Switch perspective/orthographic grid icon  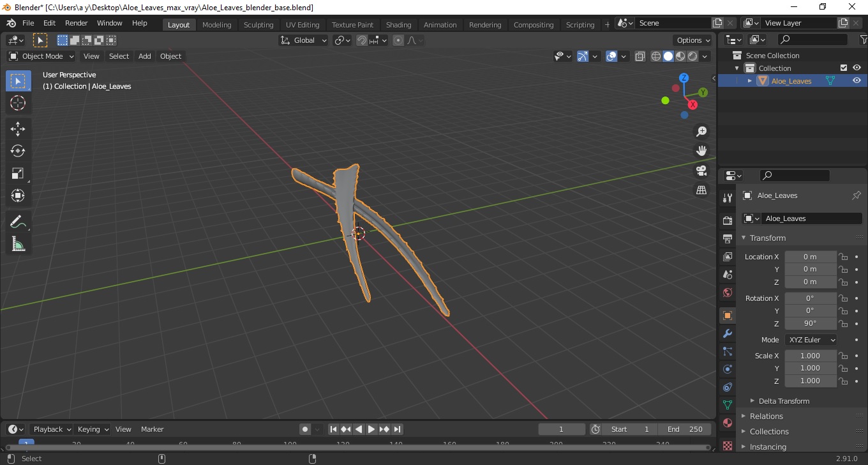(x=701, y=190)
